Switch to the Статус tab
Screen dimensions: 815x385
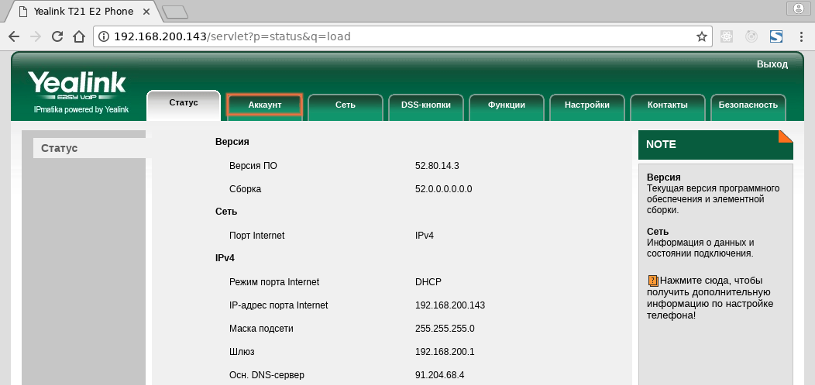183,104
